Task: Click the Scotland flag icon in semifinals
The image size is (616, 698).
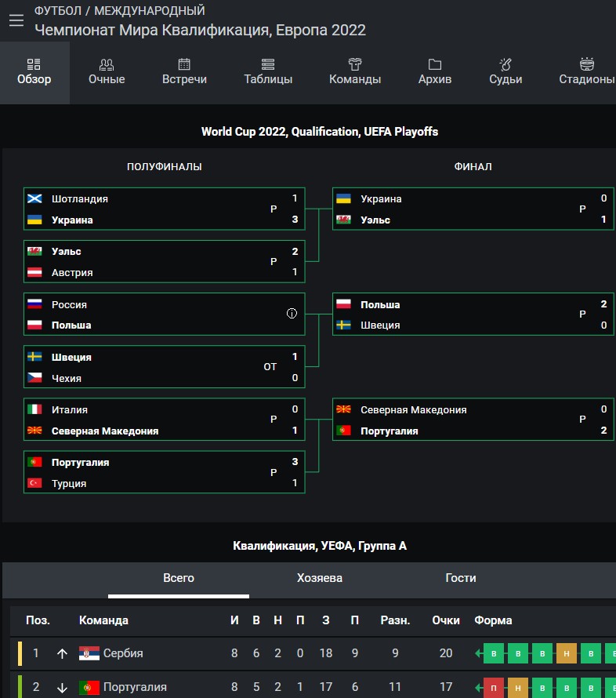Action: coord(34,198)
